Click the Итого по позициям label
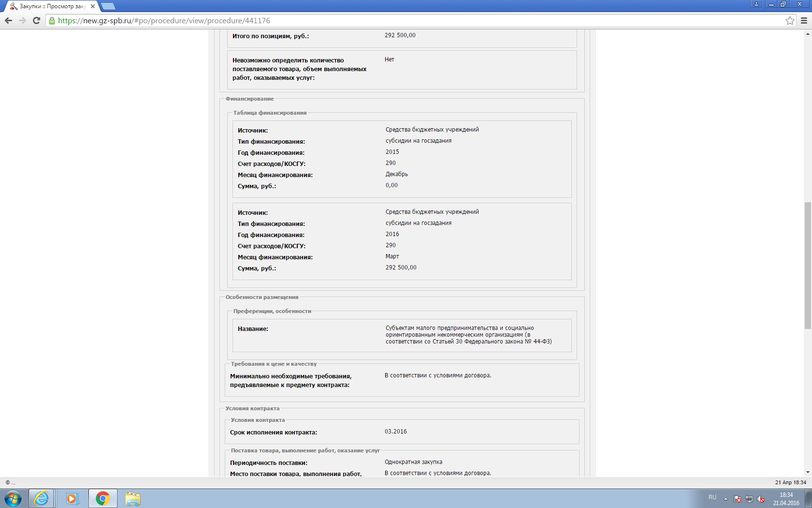The width and height of the screenshot is (812, 508). click(x=271, y=36)
